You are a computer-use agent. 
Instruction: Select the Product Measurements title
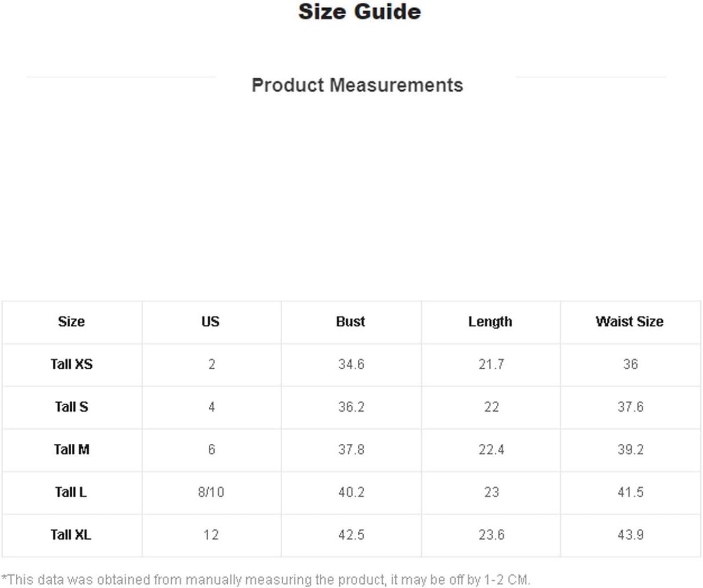click(357, 85)
